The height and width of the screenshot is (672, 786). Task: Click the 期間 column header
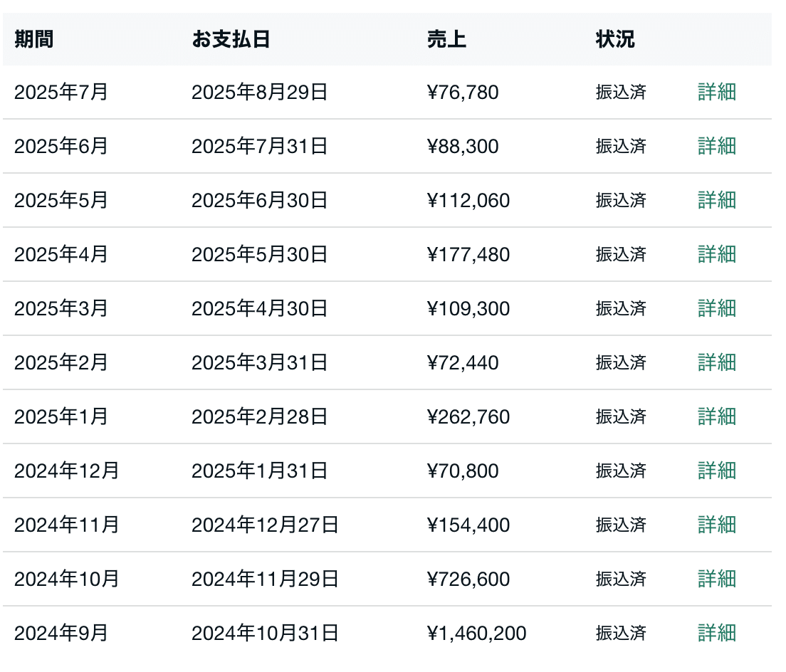pos(33,40)
